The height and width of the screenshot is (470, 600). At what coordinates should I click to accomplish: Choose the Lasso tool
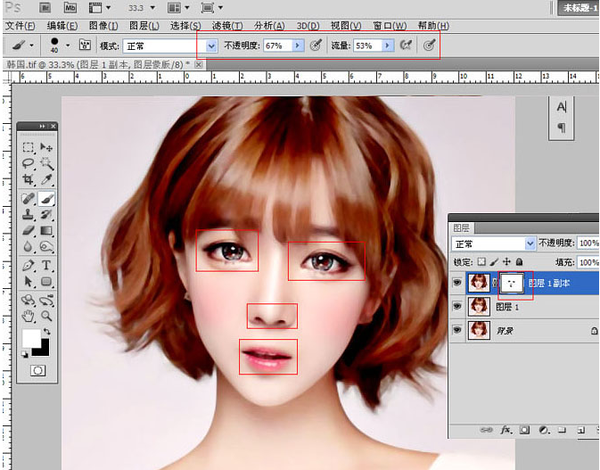click(29, 164)
